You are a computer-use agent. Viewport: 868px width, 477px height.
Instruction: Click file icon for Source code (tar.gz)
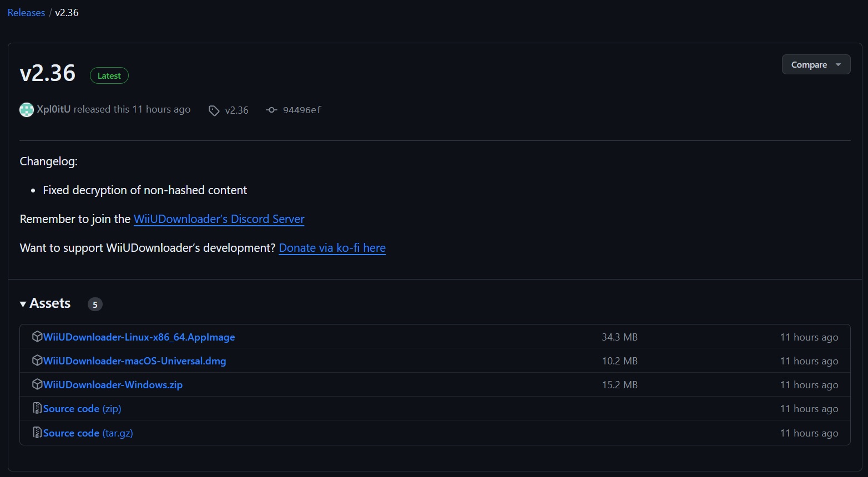(x=37, y=433)
